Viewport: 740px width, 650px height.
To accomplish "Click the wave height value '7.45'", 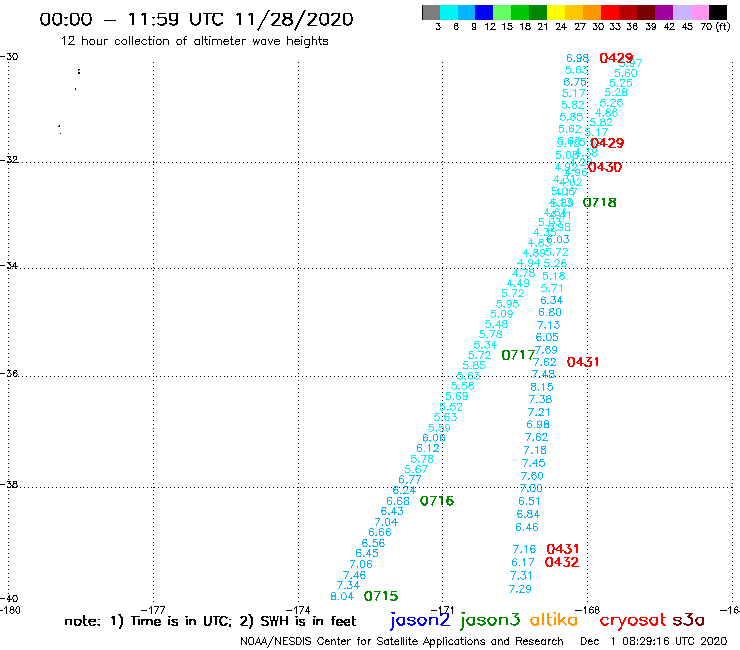I will [x=533, y=463].
